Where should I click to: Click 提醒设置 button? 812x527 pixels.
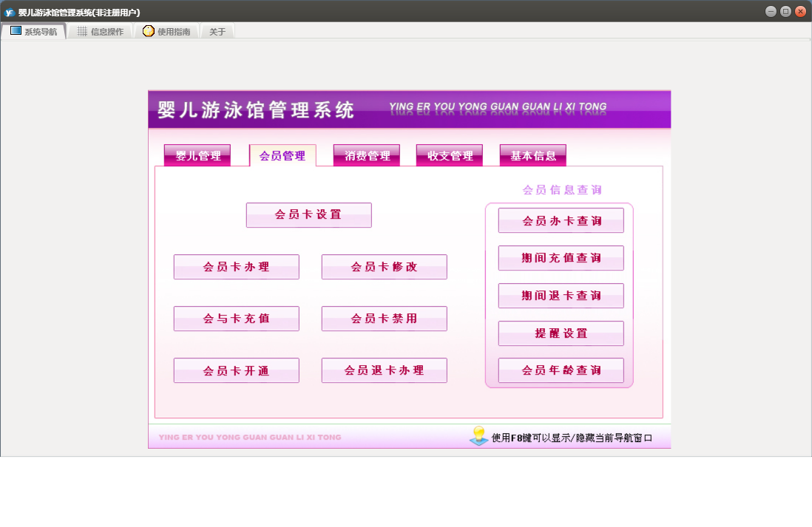point(561,333)
